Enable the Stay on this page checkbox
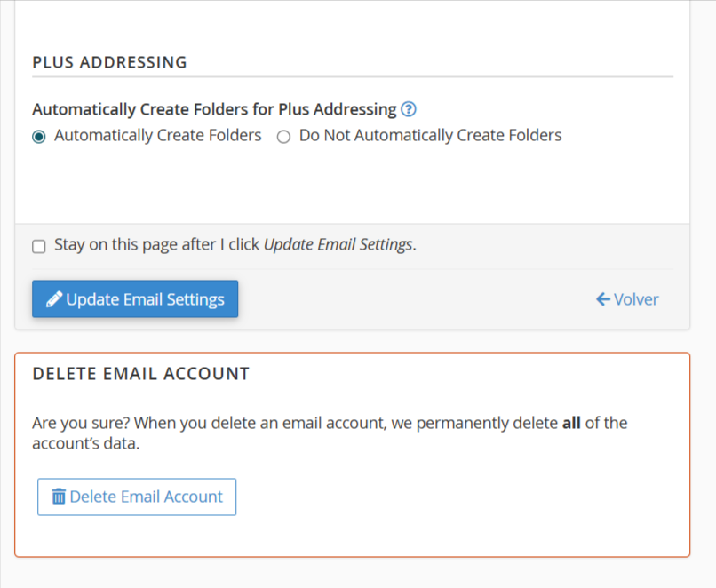This screenshot has width=716, height=588. 39,246
